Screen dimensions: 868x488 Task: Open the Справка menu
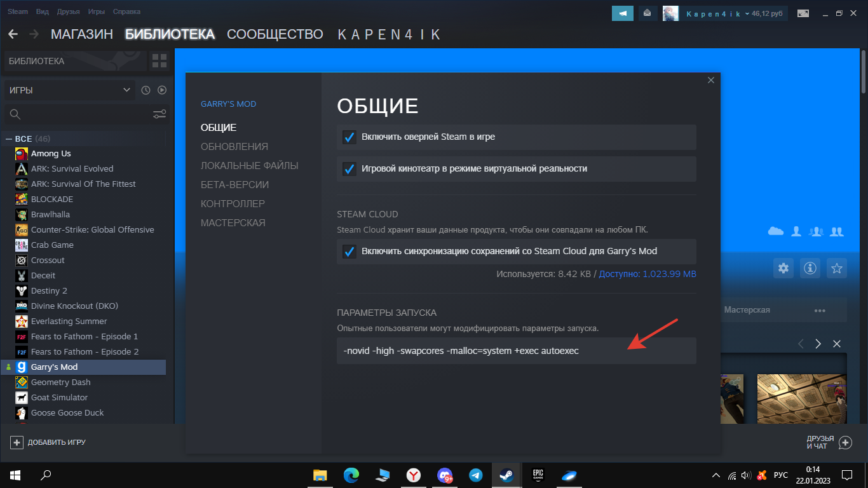[x=127, y=11]
